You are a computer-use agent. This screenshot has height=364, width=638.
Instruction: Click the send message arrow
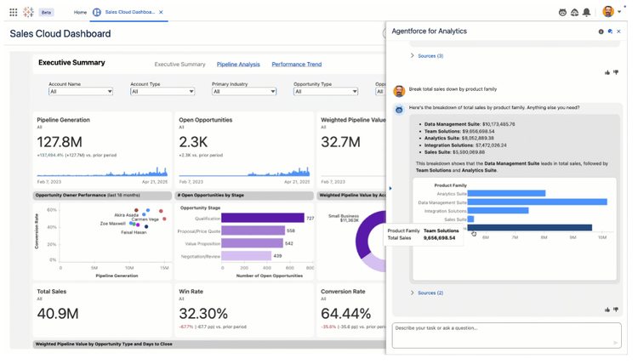click(x=616, y=343)
